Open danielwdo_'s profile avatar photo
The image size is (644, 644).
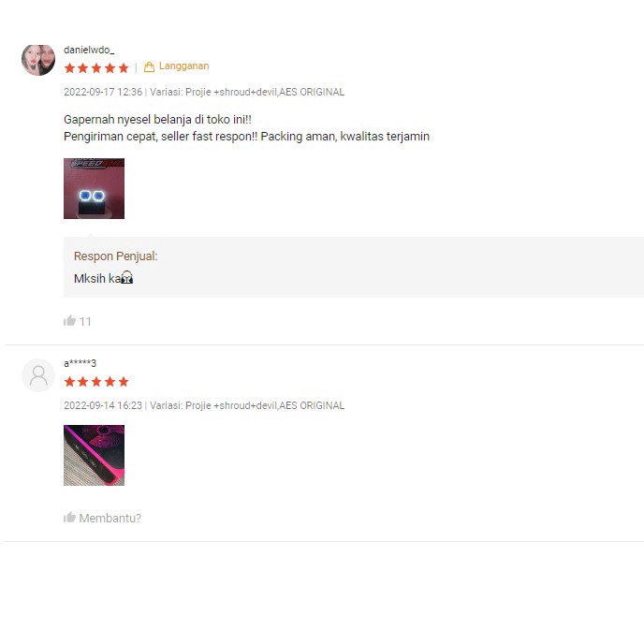coord(38,60)
